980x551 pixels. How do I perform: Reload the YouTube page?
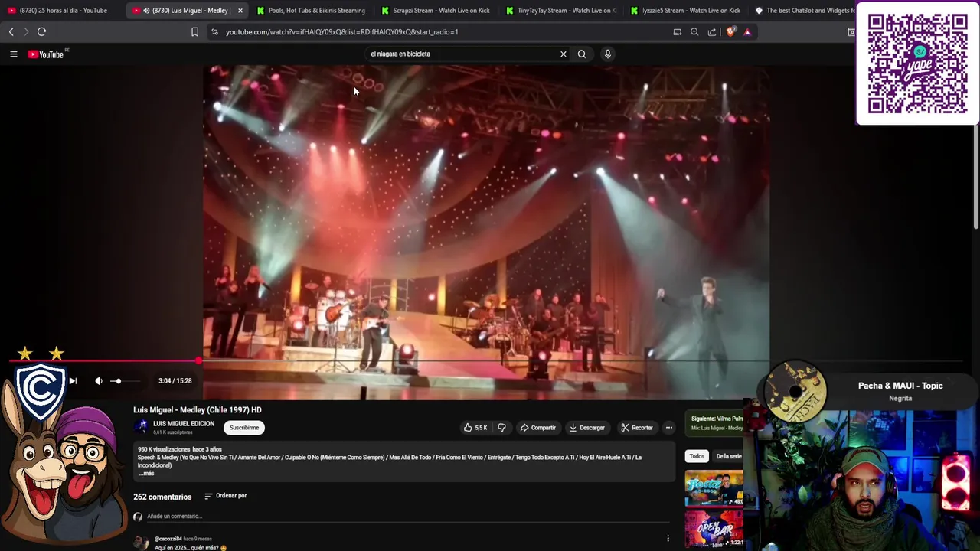coord(42,31)
